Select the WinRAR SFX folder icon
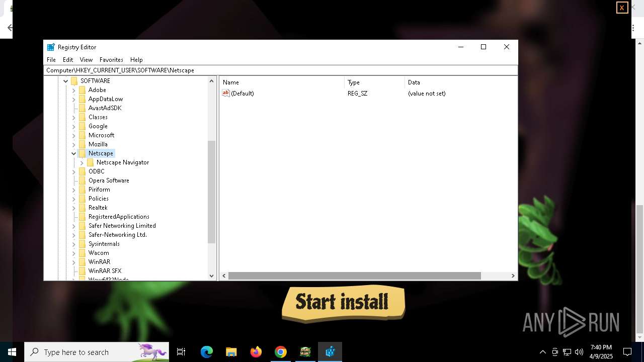Screen dimensions: 644x362 (x=82, y=271)
